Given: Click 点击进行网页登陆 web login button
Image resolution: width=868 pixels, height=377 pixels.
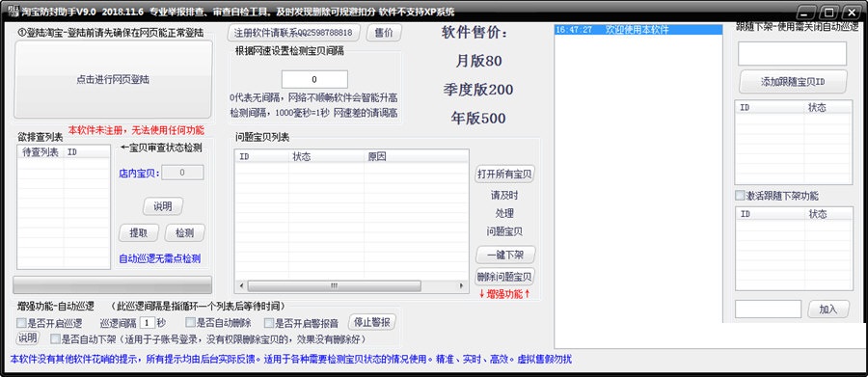Looking at the screenshot, I should point(113,79).
